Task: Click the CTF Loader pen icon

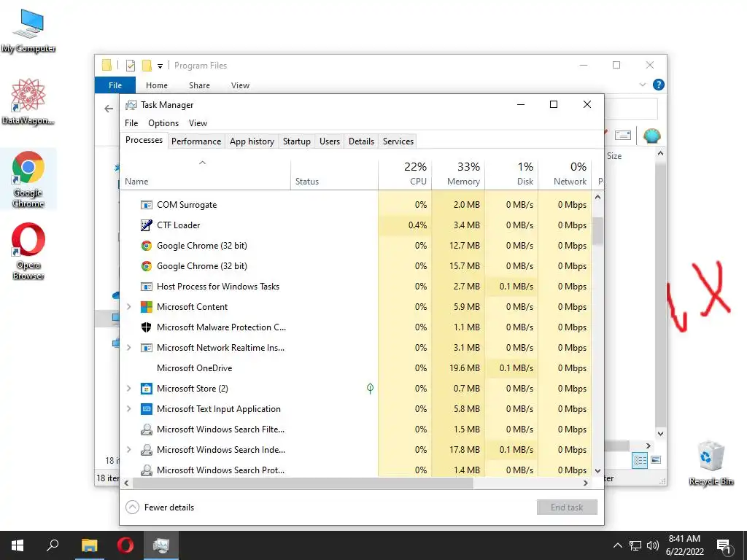Action: click(146, 225)
